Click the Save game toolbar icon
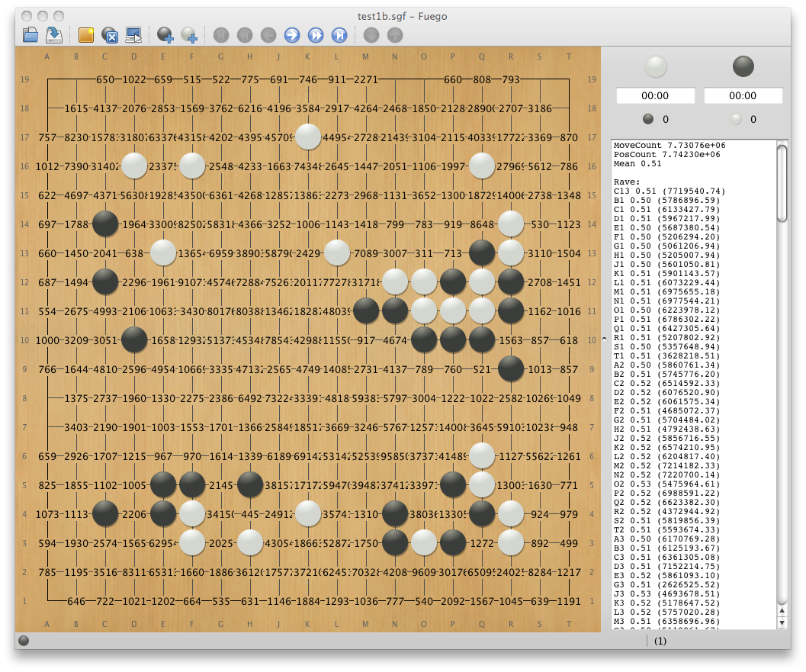 (x=54, y=34)
